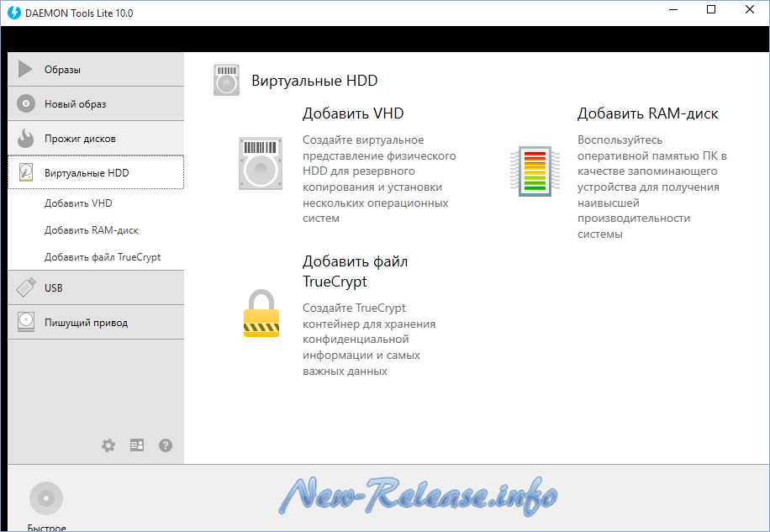Click the Добавить RAM-диск heading in main panel

[x=648, y=113]
